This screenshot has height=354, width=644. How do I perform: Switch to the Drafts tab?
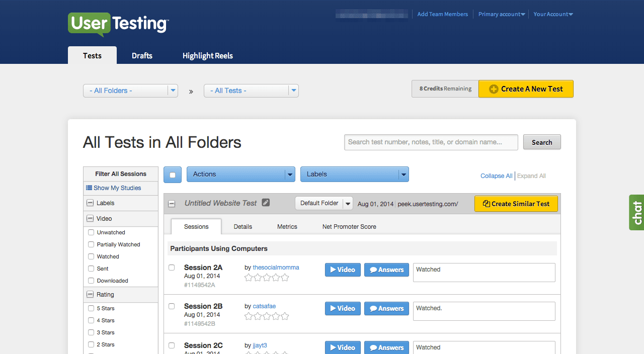[x=142, y=55]
